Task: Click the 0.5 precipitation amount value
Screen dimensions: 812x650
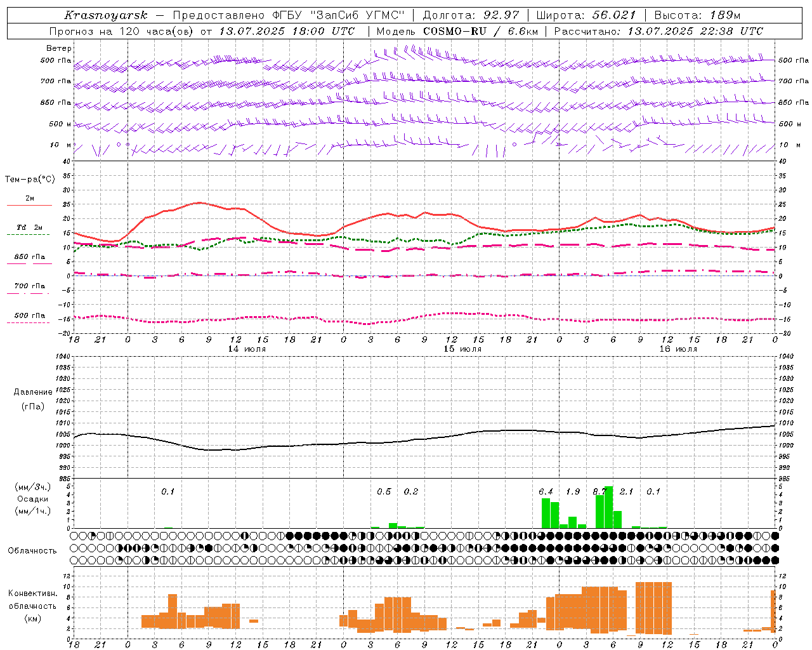Action: 384,492
